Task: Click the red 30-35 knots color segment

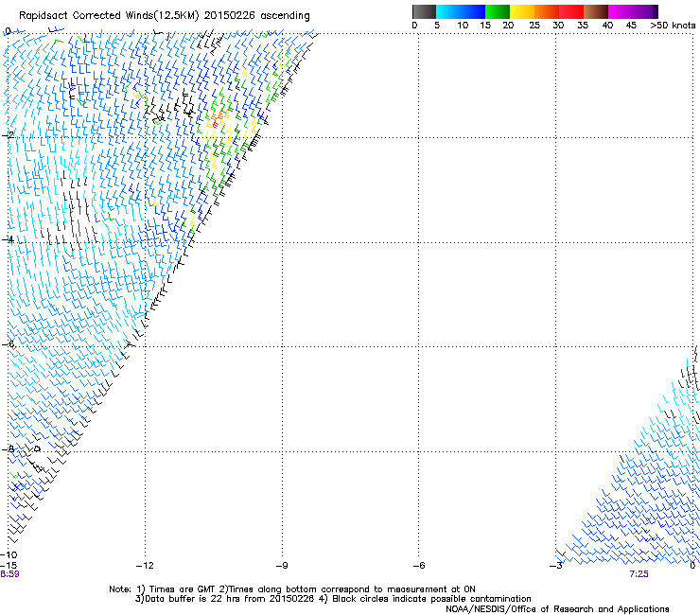Action: click(x=571, y=11)
